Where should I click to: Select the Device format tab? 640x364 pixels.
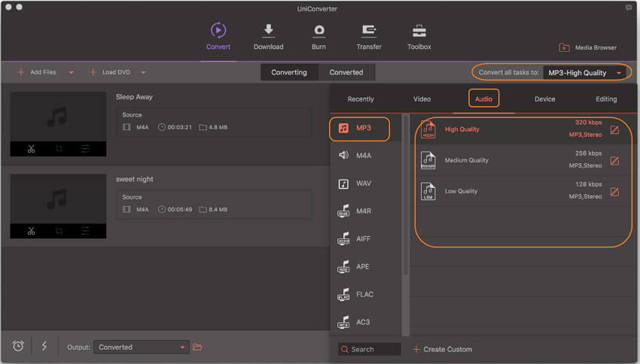545,99
